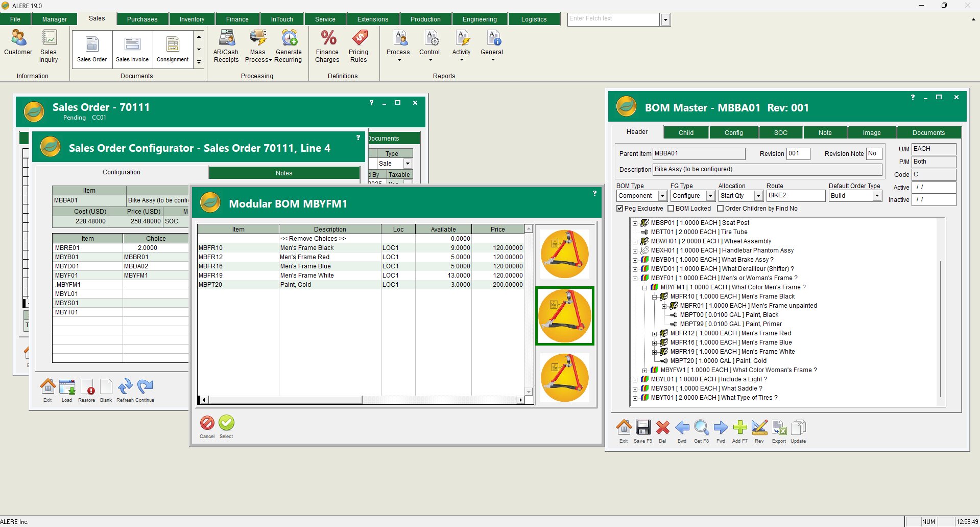Uncheck the Peg Exclusive checkbox
Viewport: 980px width, 527px height.
click(620, 209)
